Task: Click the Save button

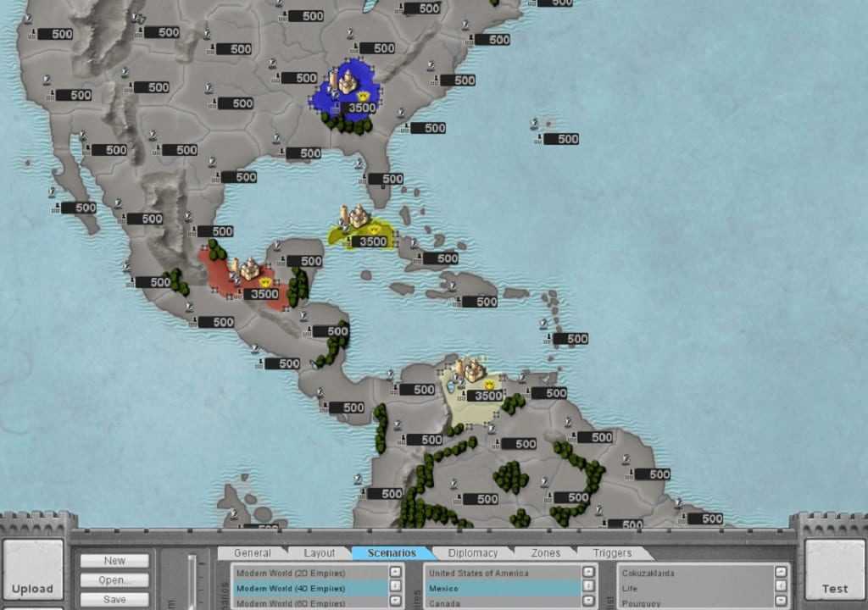Action: click(x=114, y=600)
